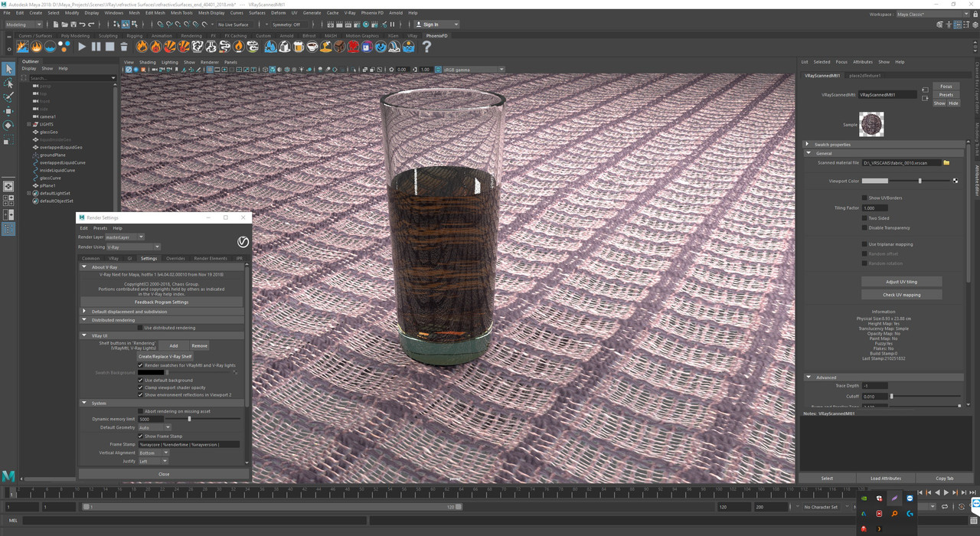980x536 pixels.
Task: Click the magnifier icon in system tray
Action: (x=894, y=514)
